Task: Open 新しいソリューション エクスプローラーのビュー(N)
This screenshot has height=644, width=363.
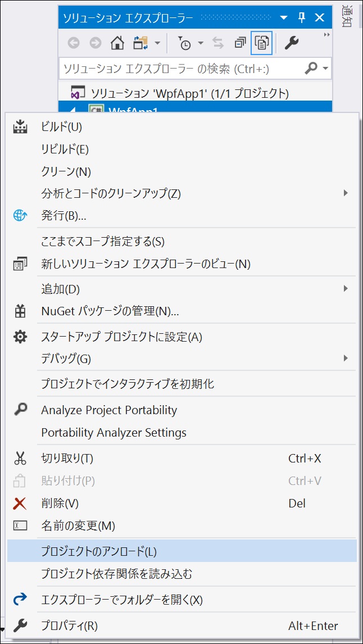Action: coord(182,264)
